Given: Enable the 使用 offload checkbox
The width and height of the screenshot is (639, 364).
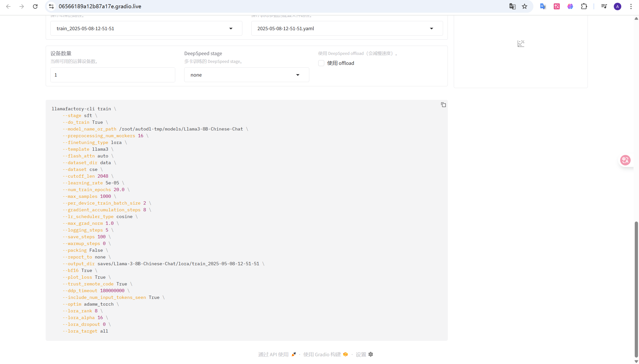Looking at the screenshot, I should (x=321, y=63).
